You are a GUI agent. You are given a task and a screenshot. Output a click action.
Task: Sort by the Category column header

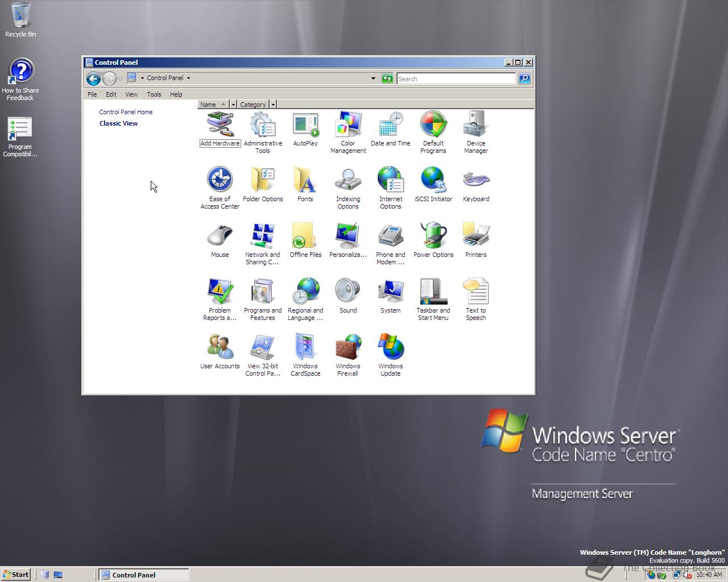[x=253, y=105]
